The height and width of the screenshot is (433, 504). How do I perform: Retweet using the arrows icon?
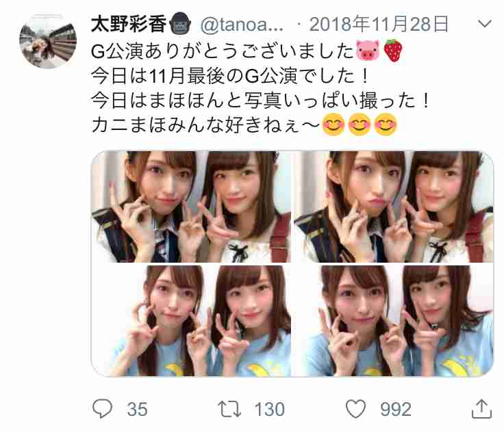(229, 409)
